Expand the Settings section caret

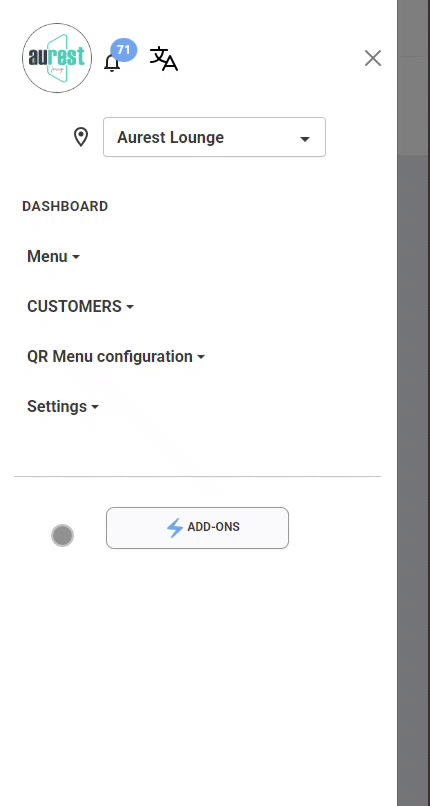[95, 407]
